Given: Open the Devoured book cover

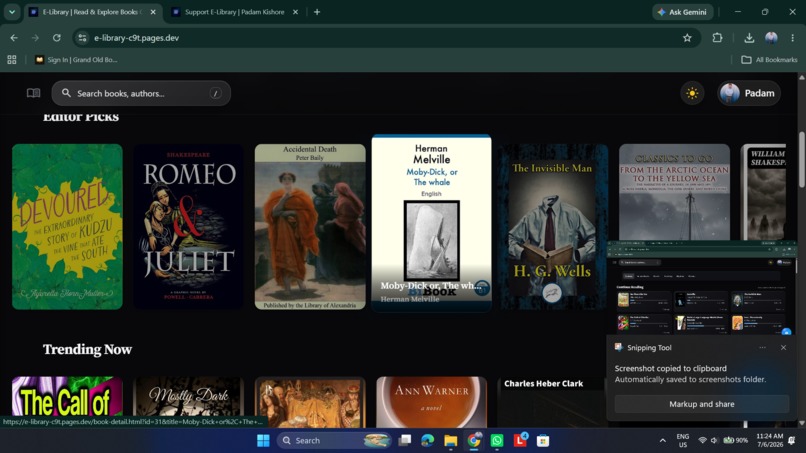Looking at the screenshot, I should (x=67, y=227).
